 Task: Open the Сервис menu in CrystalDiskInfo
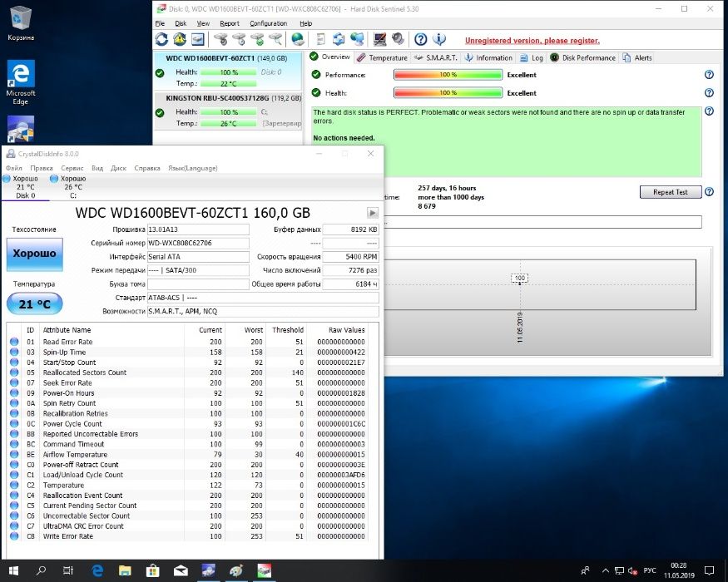72,168
